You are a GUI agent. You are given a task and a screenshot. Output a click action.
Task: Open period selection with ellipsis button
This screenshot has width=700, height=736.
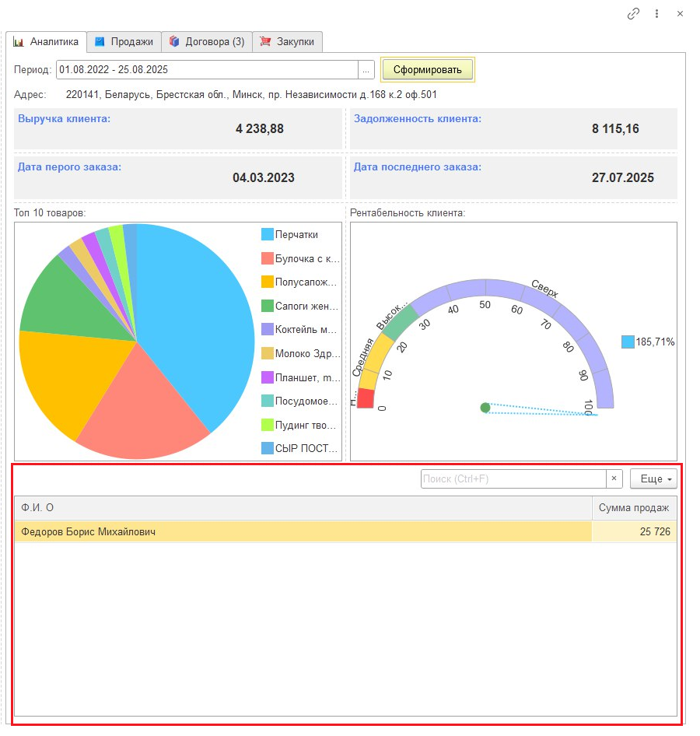pos(366,69)
